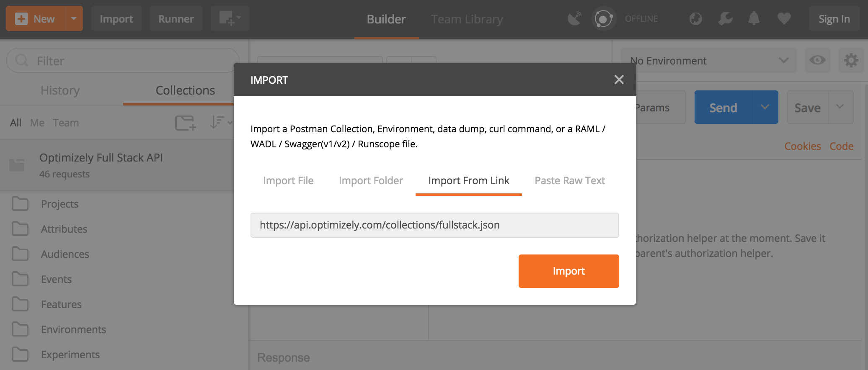868x370 pixels.
Task: Click the import URL input field
Action: [x=434, y=225]
